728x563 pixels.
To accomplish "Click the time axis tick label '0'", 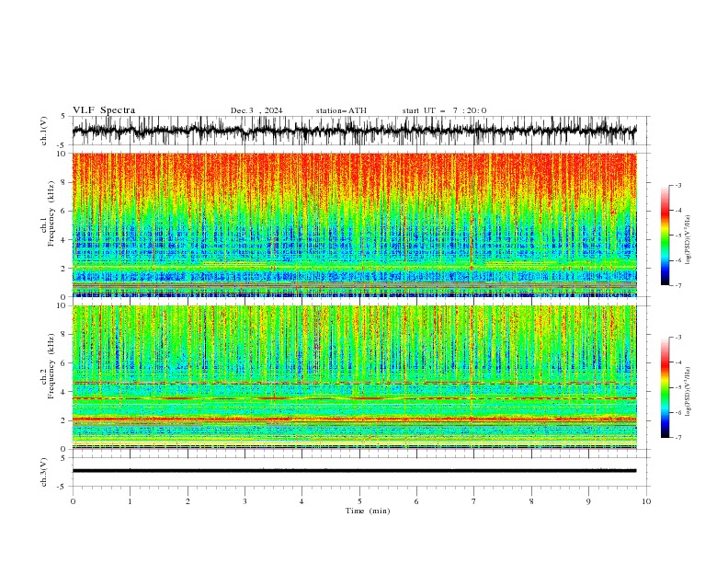I will (x=73, y=501).
